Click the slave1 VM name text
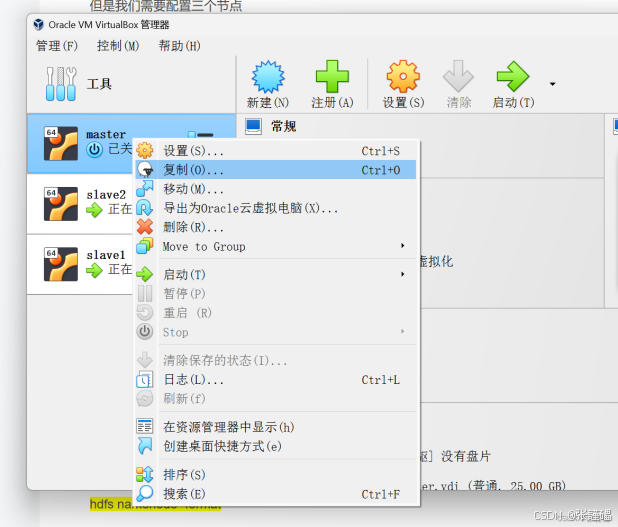The image size is (618, 527). (x=106, y=255)
